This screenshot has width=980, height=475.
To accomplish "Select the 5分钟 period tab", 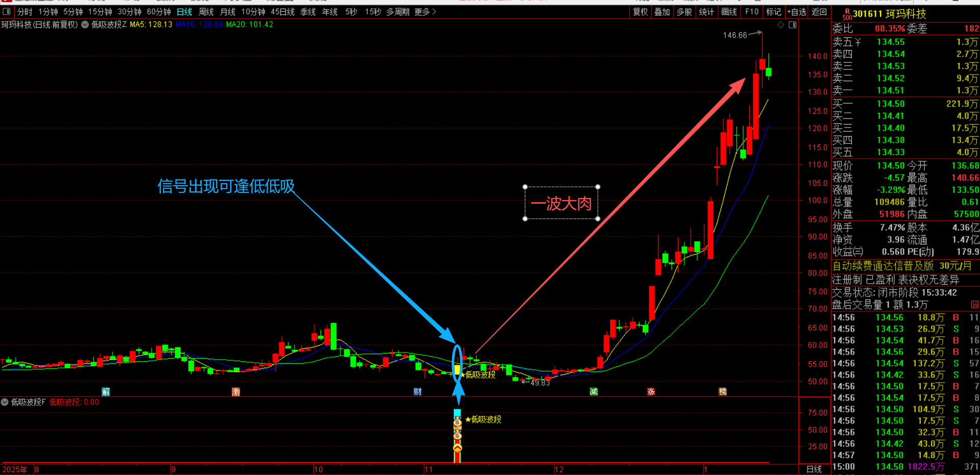I will coord(73,12).
